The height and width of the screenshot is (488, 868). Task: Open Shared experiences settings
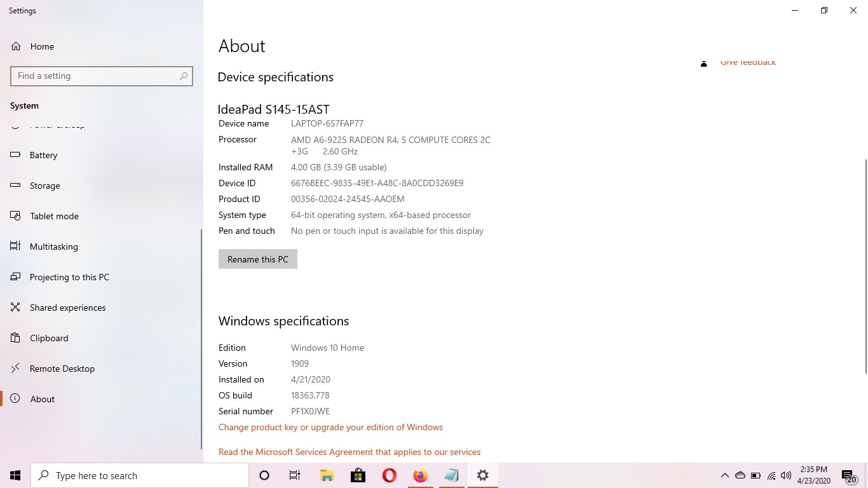pos(67,308)
